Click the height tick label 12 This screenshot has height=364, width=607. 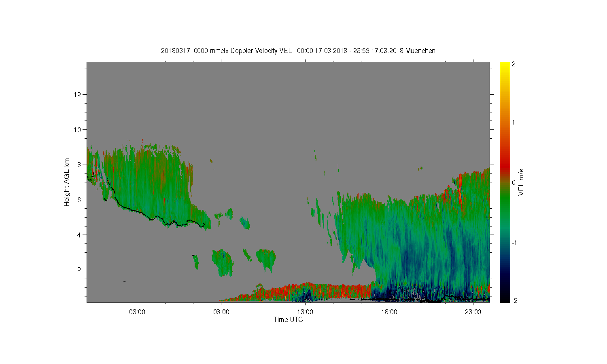(78, 95)
